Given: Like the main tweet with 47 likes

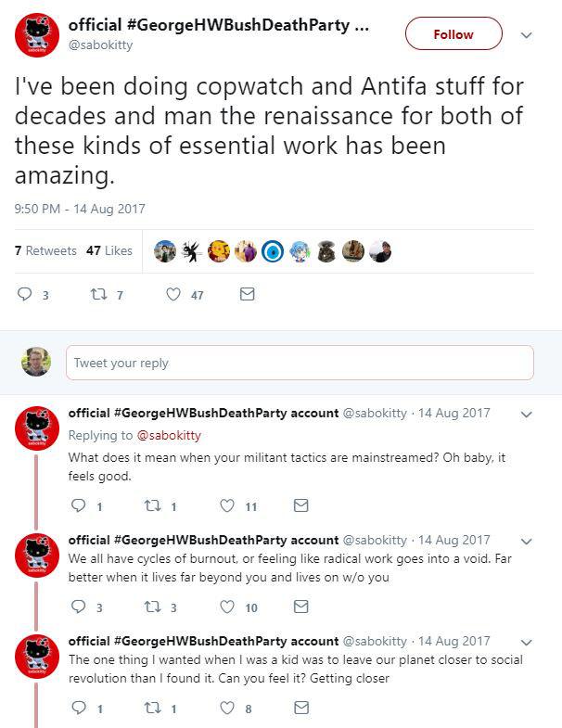Looking at the screenshot, I should pos(172,294).
